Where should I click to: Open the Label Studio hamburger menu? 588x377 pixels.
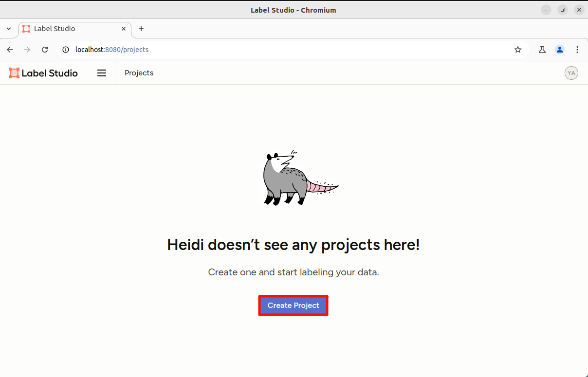tap(102, 73)
